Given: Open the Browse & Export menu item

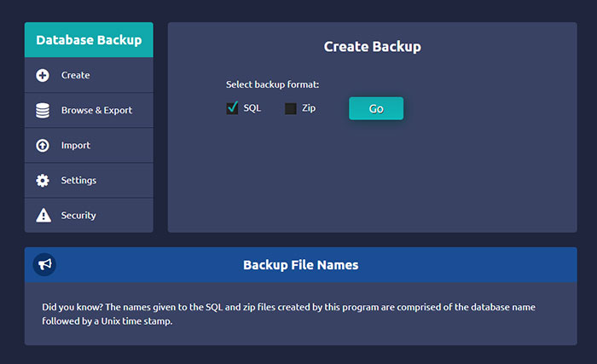Looking at the screenshot, I should point(96,110).
